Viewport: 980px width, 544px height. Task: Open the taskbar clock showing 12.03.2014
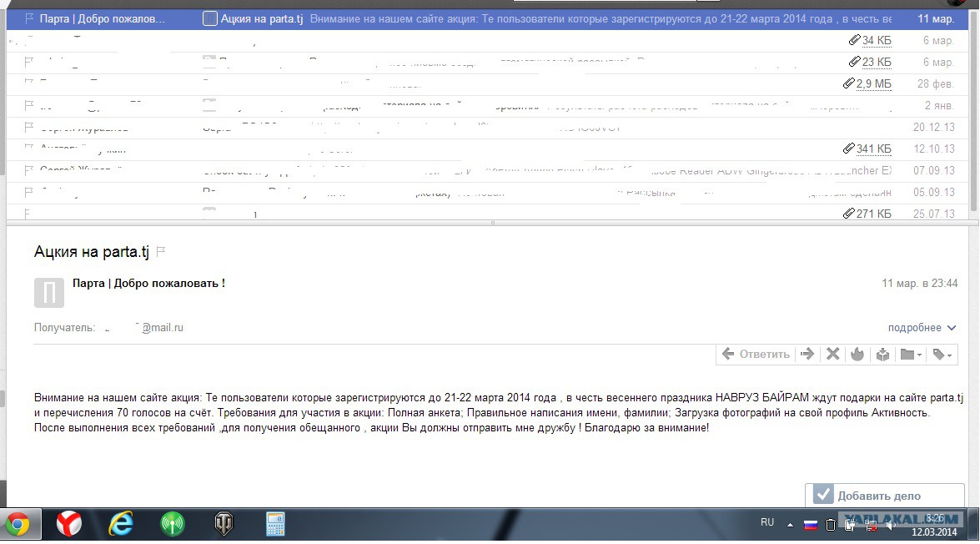pos(934,526)
